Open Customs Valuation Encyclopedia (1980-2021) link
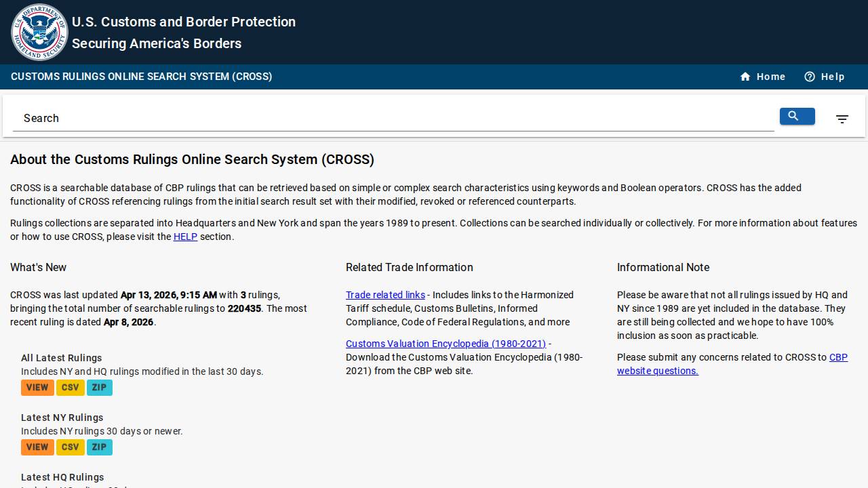The image size is (868, 488). (446, 344)
